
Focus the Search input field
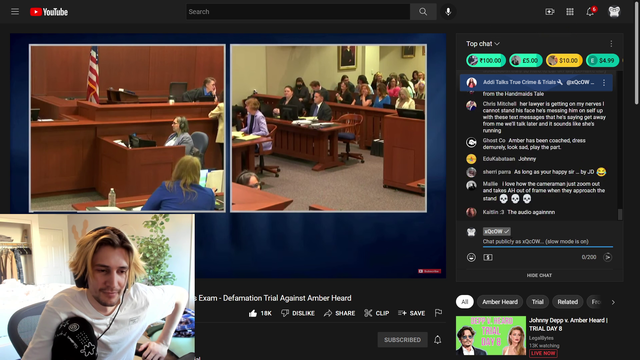[298, 12]
